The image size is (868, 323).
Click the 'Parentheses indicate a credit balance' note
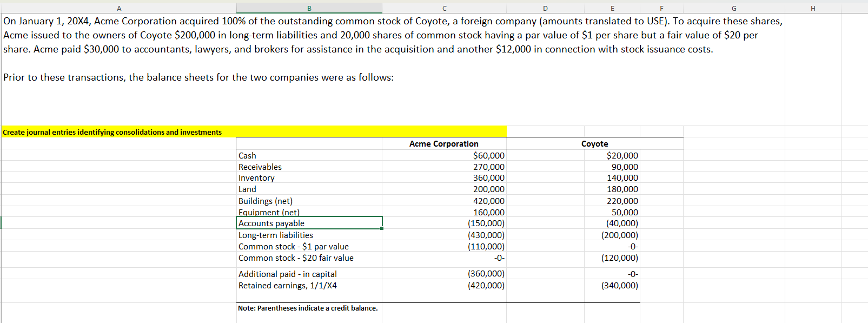click(x=308, y=308)
